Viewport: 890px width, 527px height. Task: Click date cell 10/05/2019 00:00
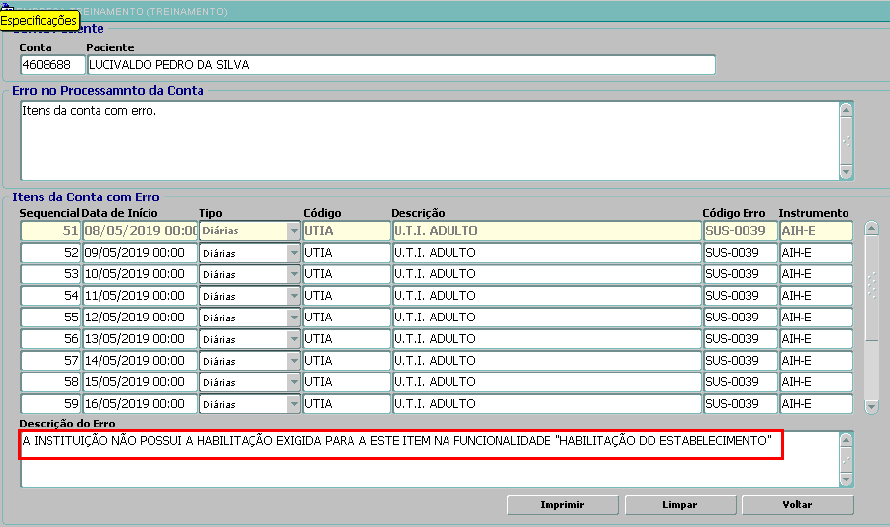coord(140,274)
